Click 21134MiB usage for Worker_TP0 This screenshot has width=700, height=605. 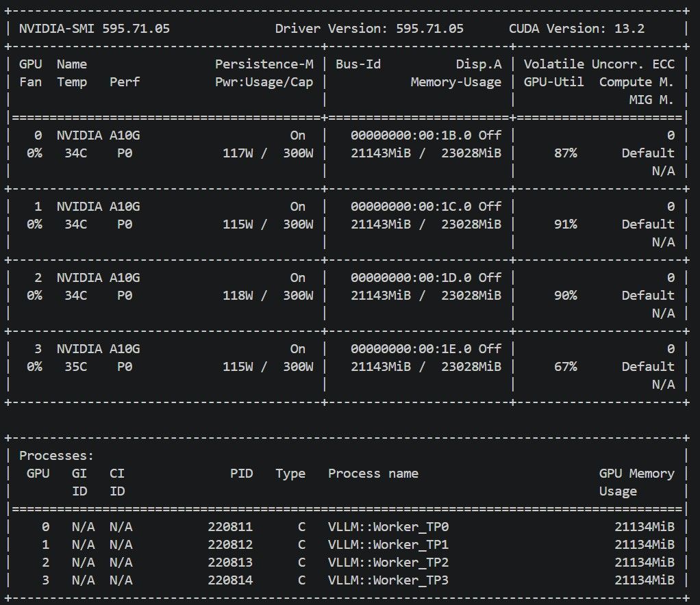[x=645, y=527]
